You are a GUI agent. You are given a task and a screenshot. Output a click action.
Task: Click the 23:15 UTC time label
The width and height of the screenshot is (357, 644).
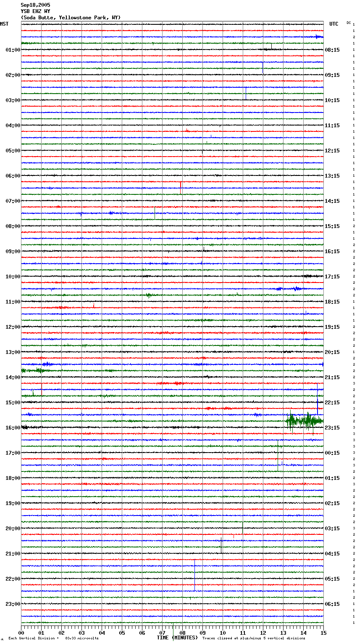click(x=332, y=428)
